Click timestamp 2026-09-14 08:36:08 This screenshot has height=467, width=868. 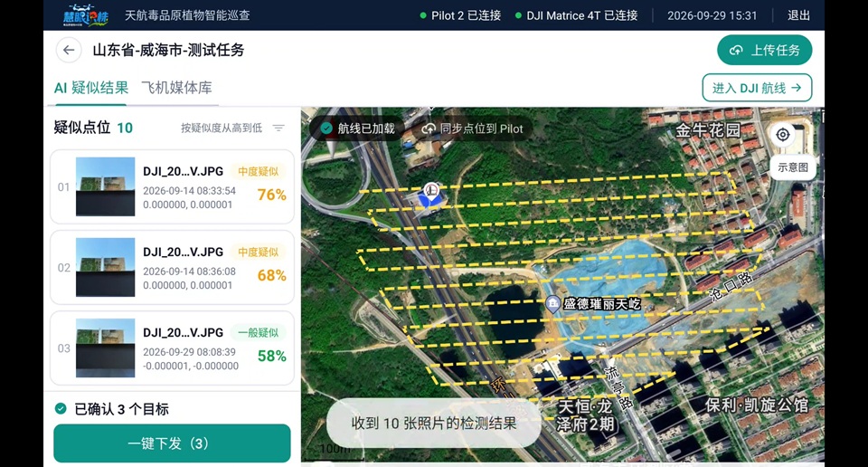pos(189,272)
